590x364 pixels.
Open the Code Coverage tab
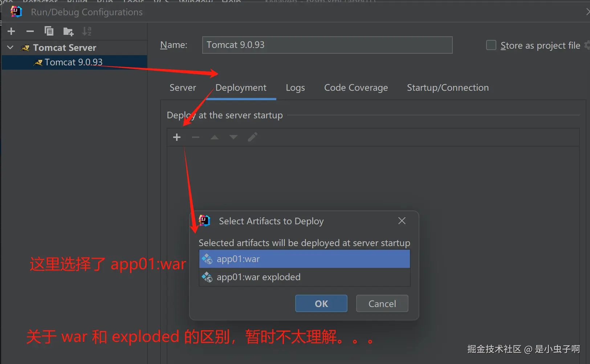pos(356,88)
